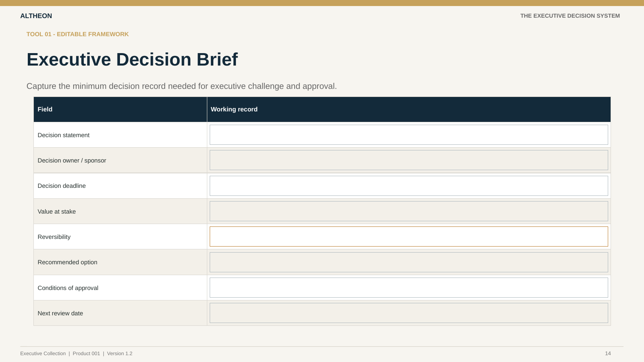Image resolution: width=644 pixels, height=362 pixels.
Task: Click the TOOL 01 - EDITABLE FRAMEWORK label
Action: pos(78,34)
